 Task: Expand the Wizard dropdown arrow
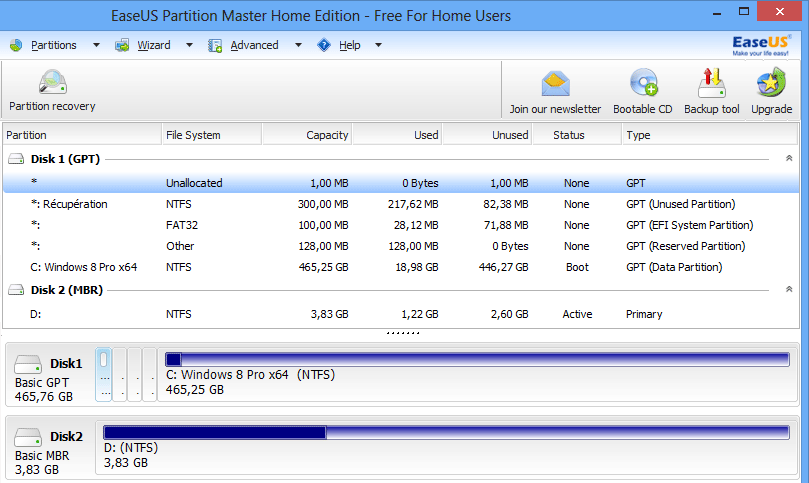point(189,45)
